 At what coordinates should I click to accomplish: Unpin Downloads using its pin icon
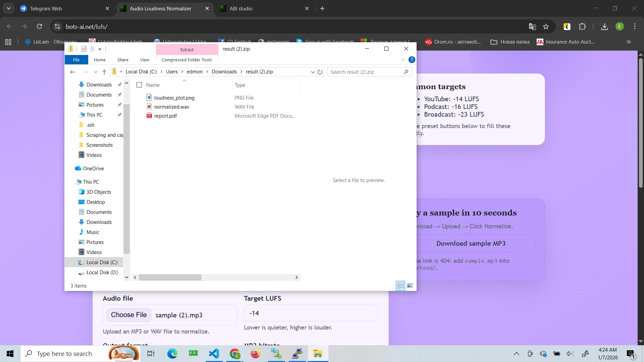(120, 84)
